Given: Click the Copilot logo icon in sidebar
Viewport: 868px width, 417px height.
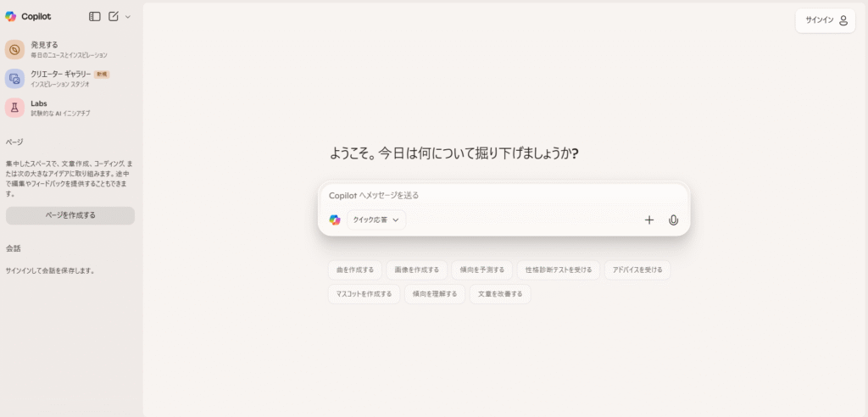Looking at the screenshot, I should [11, 16].
